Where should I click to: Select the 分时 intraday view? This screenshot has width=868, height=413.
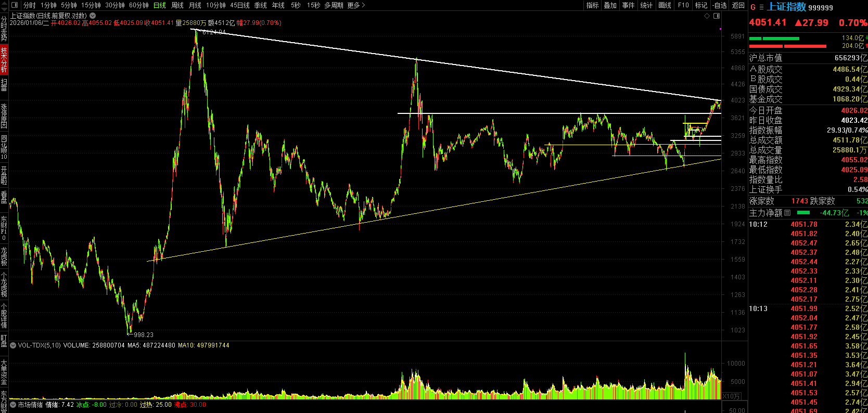coord(30,5)
